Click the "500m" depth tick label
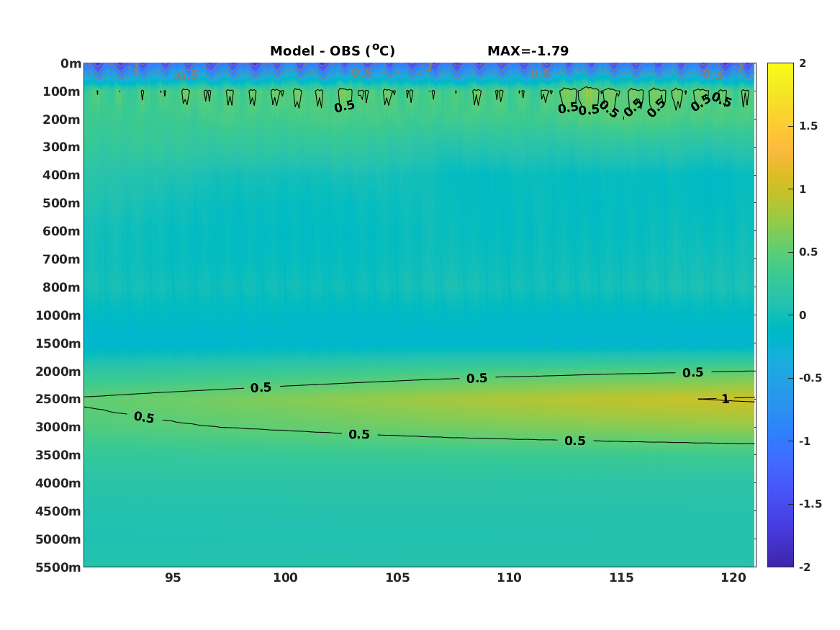This screenshot has width=840, height=630. coord(62,203)
